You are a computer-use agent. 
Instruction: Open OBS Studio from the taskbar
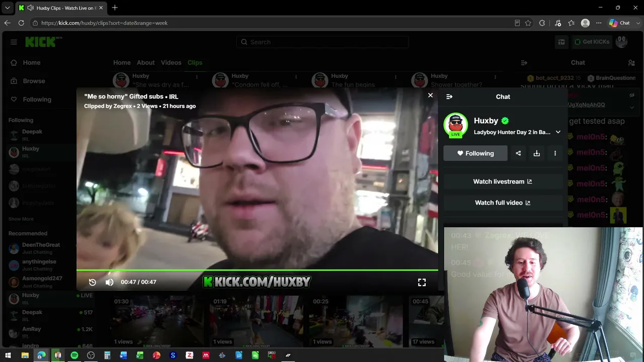click(x=91, y=355)
